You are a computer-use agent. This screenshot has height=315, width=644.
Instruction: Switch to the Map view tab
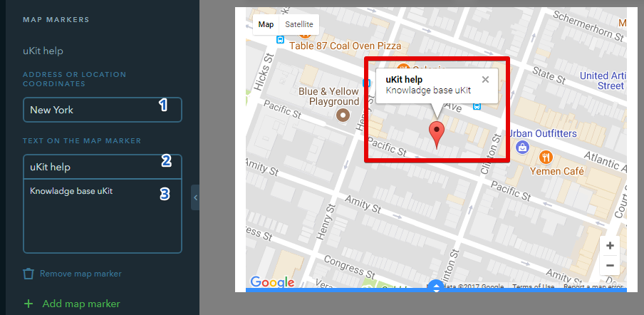pos(266,24)
